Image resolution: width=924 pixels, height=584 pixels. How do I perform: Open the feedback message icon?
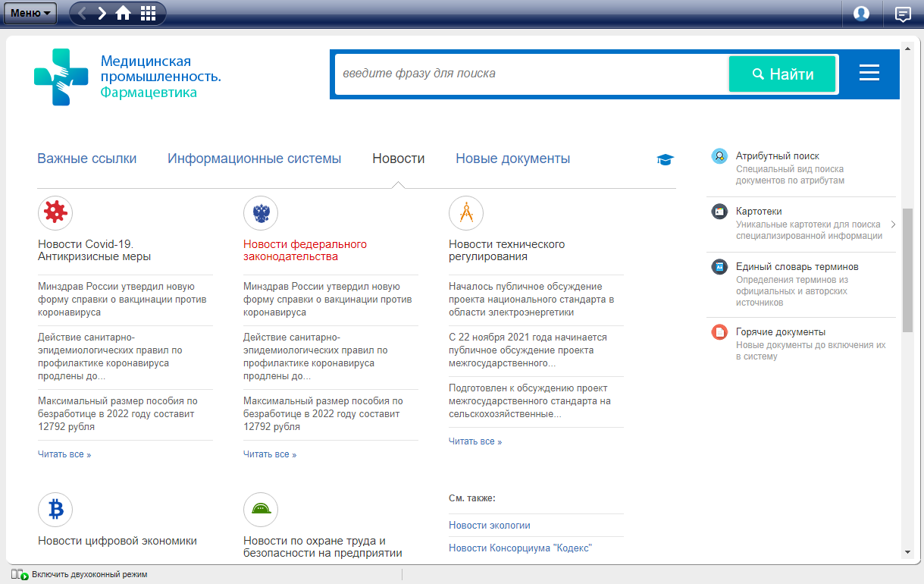coord(903,13)
